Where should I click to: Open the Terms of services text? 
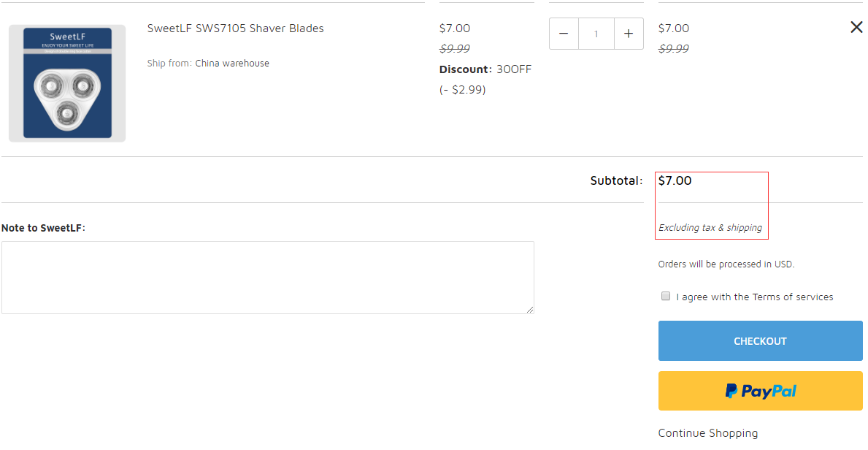pyautogui.click(x=793, y=297)
